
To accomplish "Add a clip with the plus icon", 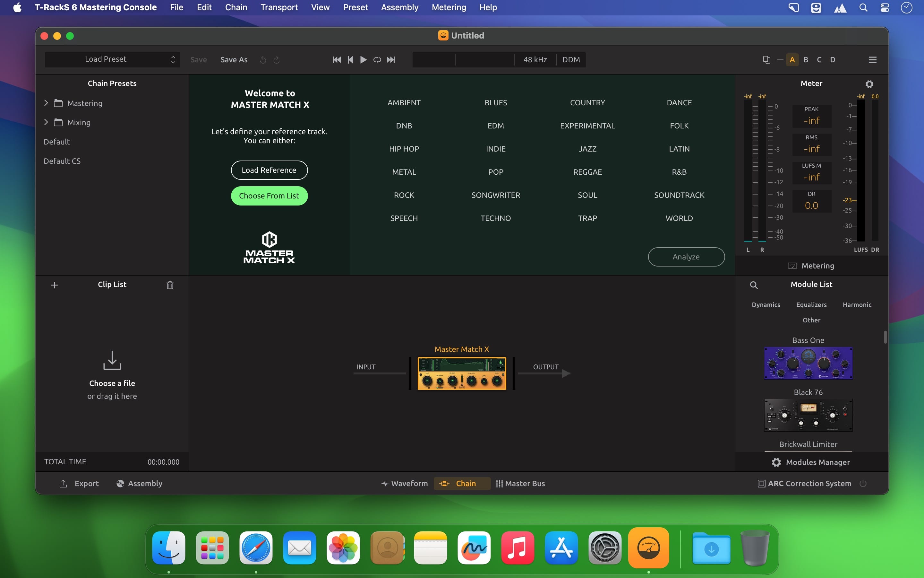I will coord(55,285).
